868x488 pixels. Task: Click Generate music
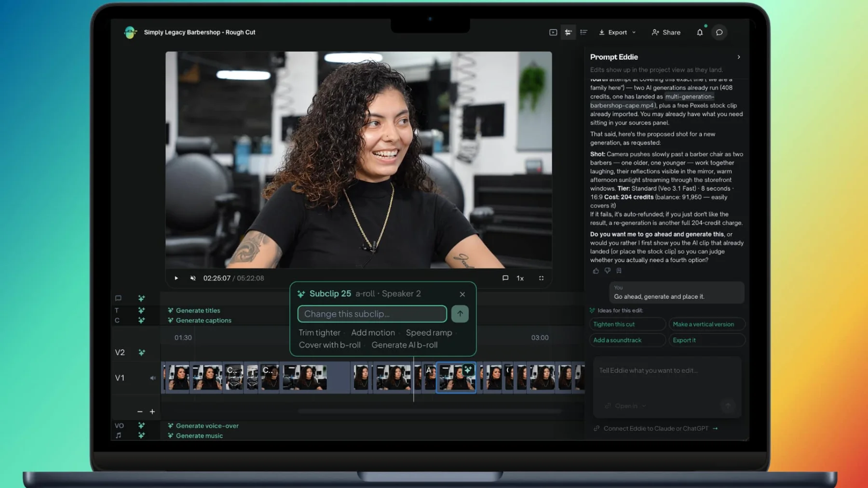click(x=195, y=435)
